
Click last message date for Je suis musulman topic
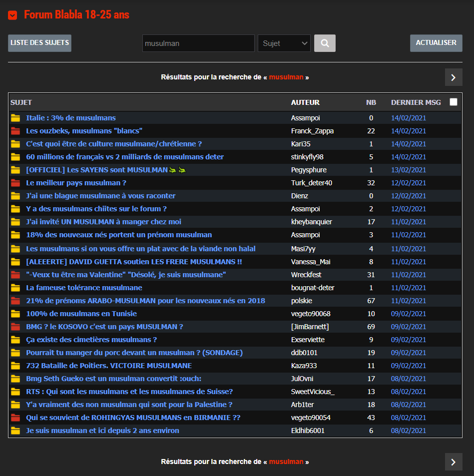[x=408, y=431]
